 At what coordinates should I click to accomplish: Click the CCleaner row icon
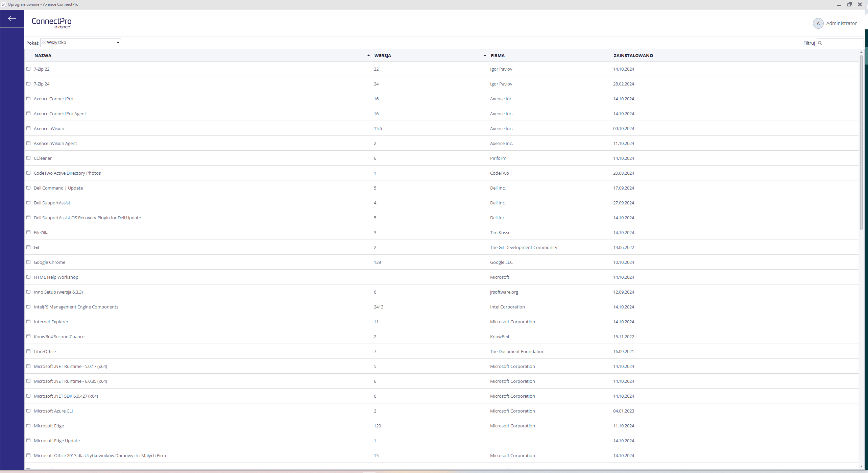tap(28, 158)
